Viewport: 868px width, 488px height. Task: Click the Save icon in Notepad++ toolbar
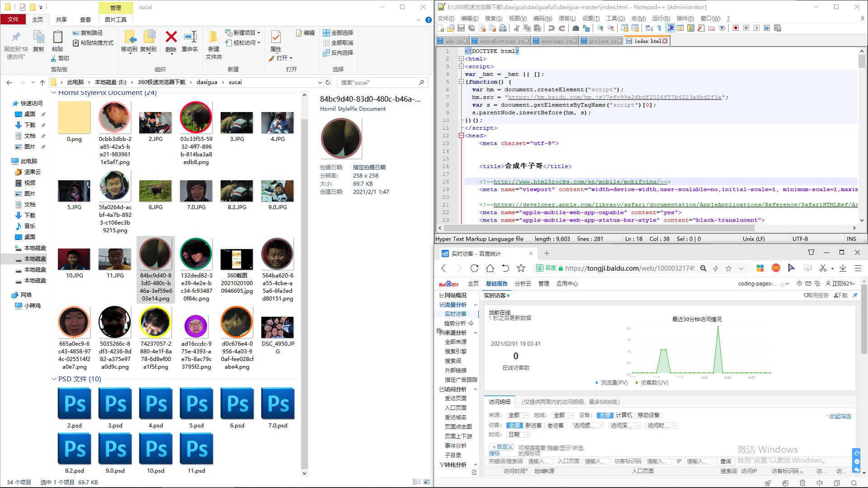(461, 28)
